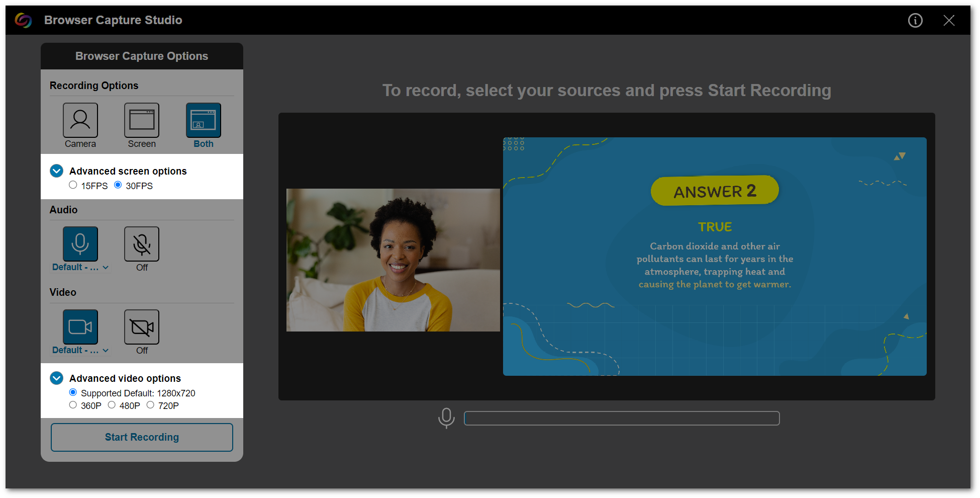
Task: Enable the default camera video
Action: (x=80, y=326)
